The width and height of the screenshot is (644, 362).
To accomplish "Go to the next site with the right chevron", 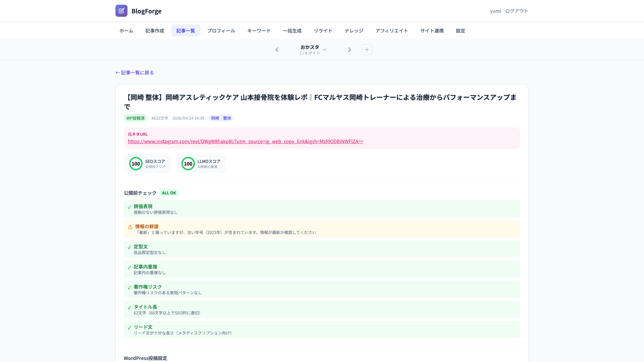I will (350, 50).
